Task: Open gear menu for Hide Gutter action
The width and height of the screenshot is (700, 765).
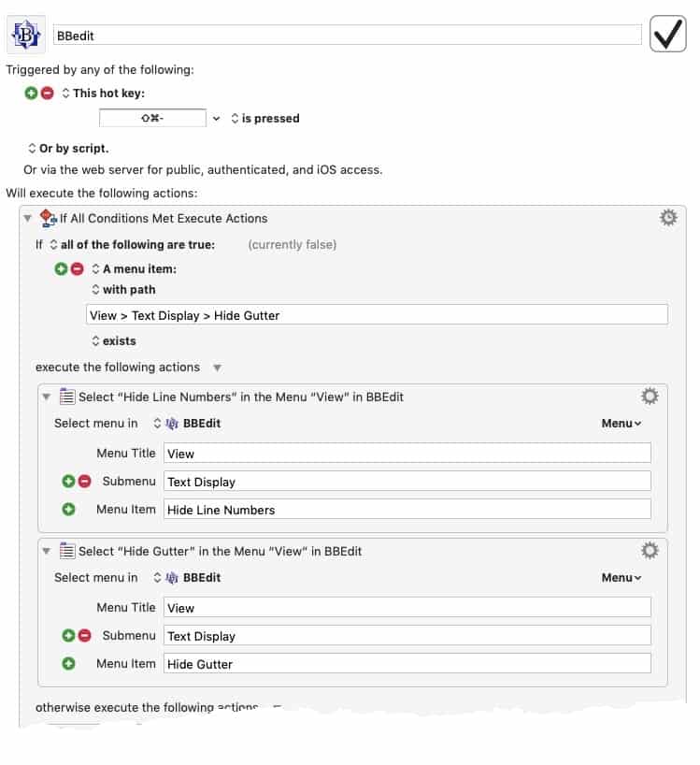Action: pos(650,550)
